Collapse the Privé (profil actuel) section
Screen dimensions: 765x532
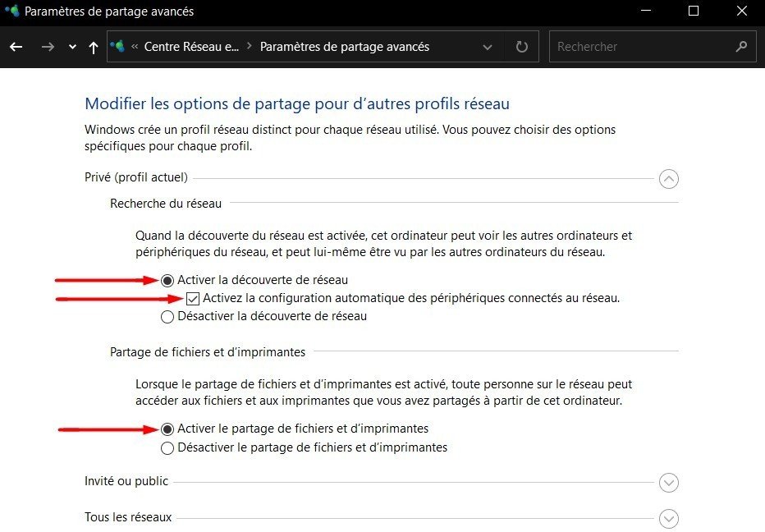coord(668,179)
